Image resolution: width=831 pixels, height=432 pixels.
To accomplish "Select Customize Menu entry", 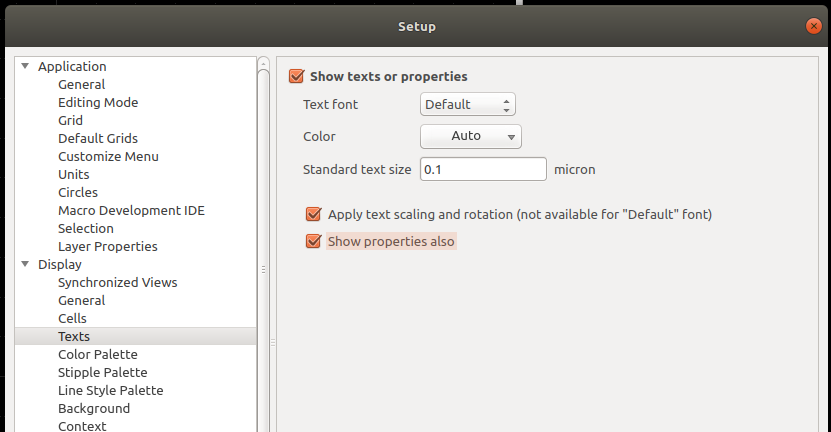I will (x=108, y=156).
